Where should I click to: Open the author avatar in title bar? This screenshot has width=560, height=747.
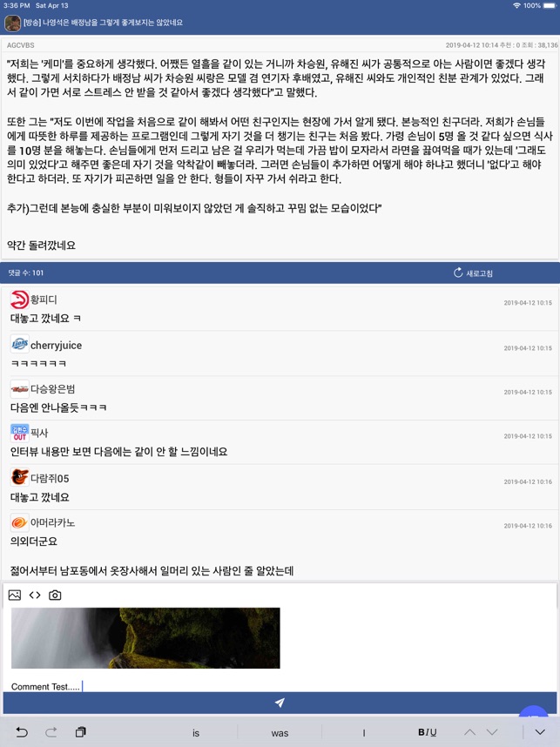(x=13, y=23)
